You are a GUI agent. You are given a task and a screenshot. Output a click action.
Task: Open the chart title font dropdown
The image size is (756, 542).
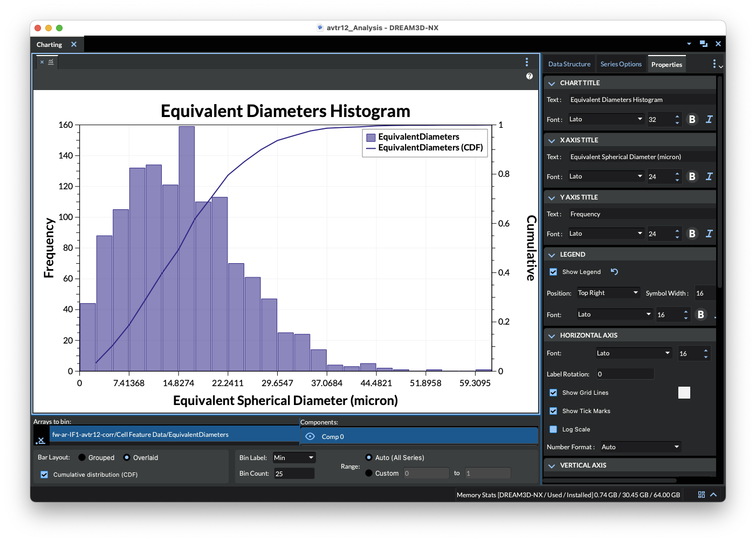(x=606, y=119)
